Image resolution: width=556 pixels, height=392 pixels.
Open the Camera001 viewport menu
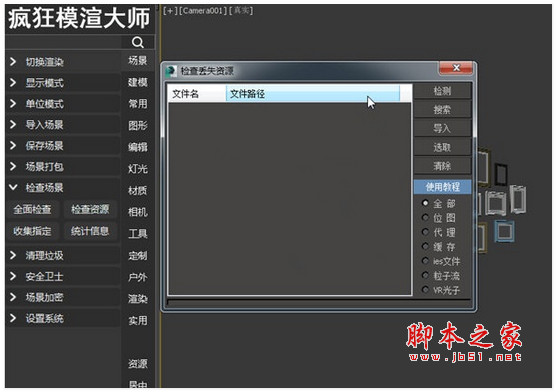click(203, 11)
